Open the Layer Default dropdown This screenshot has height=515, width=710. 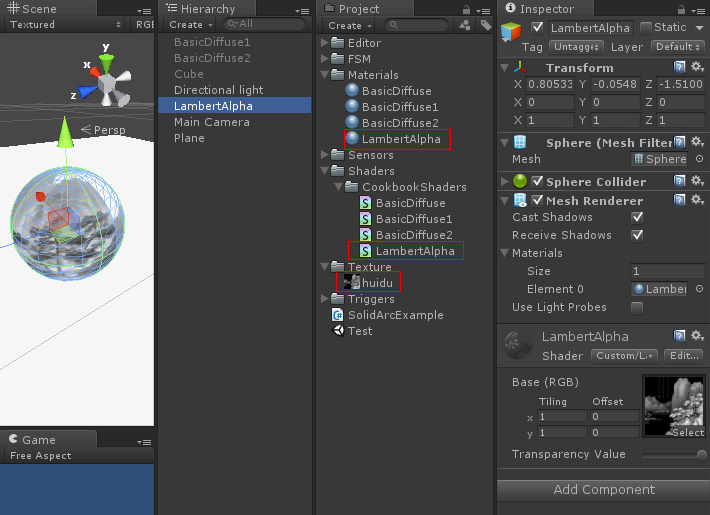tap(677, 46)
